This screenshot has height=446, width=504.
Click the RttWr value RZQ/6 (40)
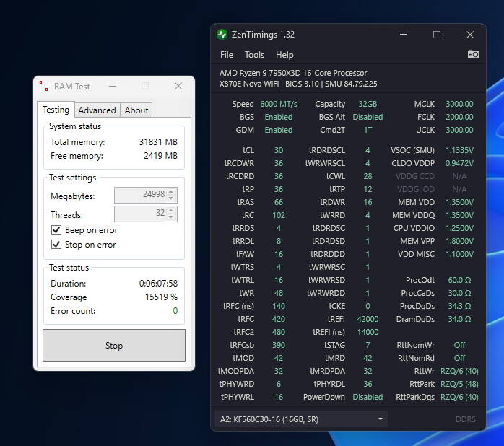click(x=459, y=371)
